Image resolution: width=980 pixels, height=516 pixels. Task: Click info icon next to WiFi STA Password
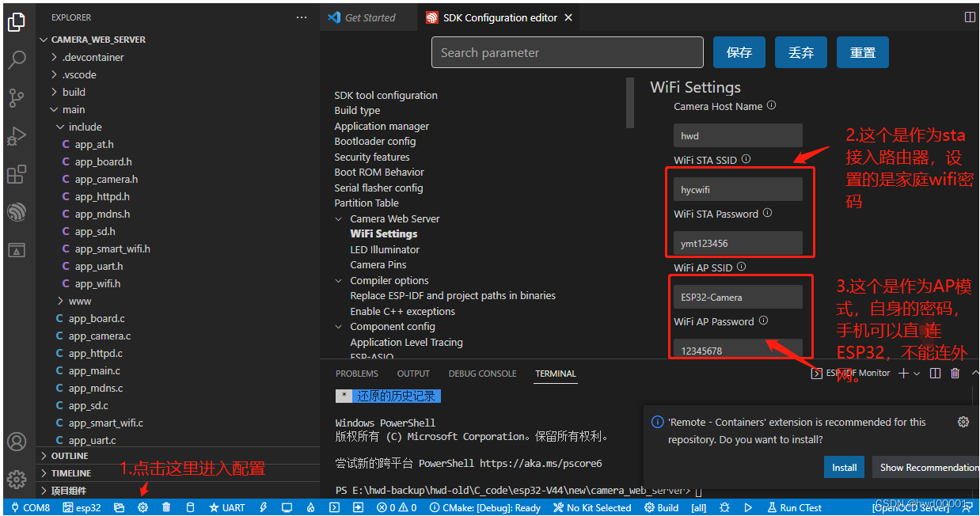click(767, 214)
